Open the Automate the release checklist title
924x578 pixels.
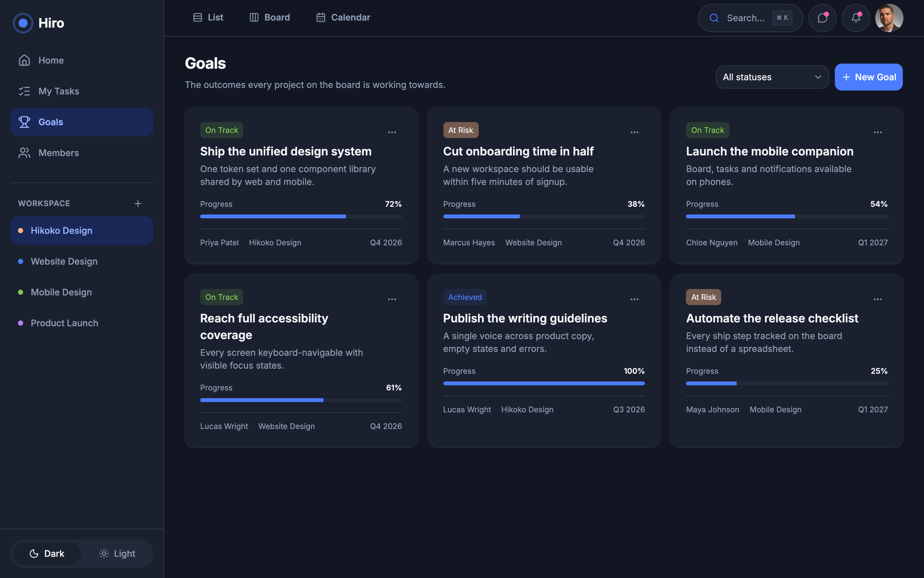coord(772,319)
